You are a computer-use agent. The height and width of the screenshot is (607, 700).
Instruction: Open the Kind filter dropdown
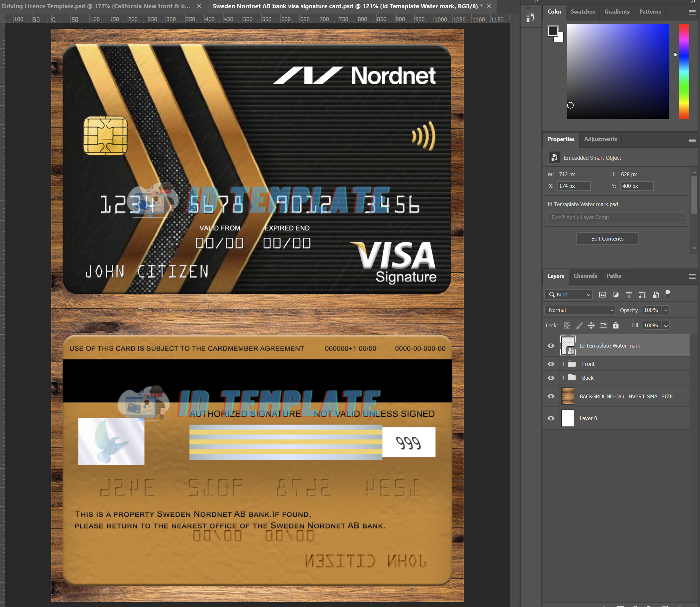click(x=568, y=295)
